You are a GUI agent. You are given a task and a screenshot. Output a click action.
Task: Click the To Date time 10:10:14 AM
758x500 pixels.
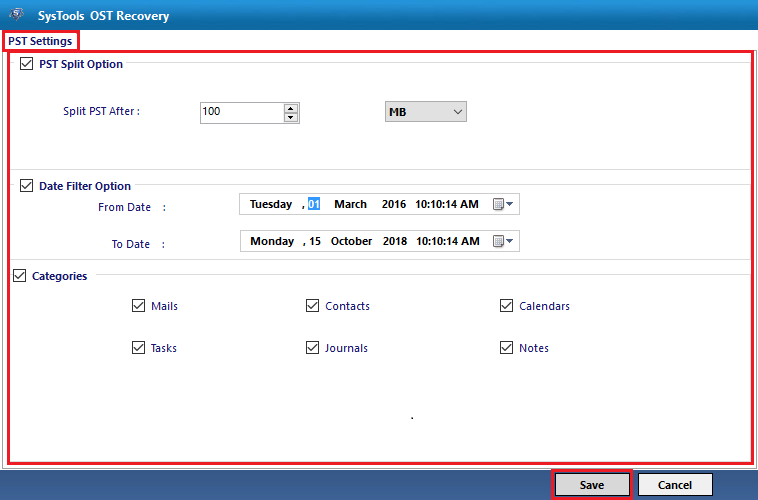pyautogui.click(x=448, y=241)
